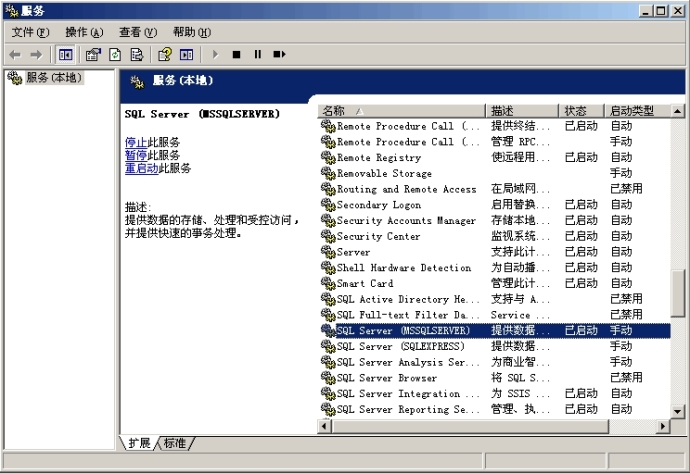Select the SQL Server Browser service
The image size is (690, 473).
387,378
